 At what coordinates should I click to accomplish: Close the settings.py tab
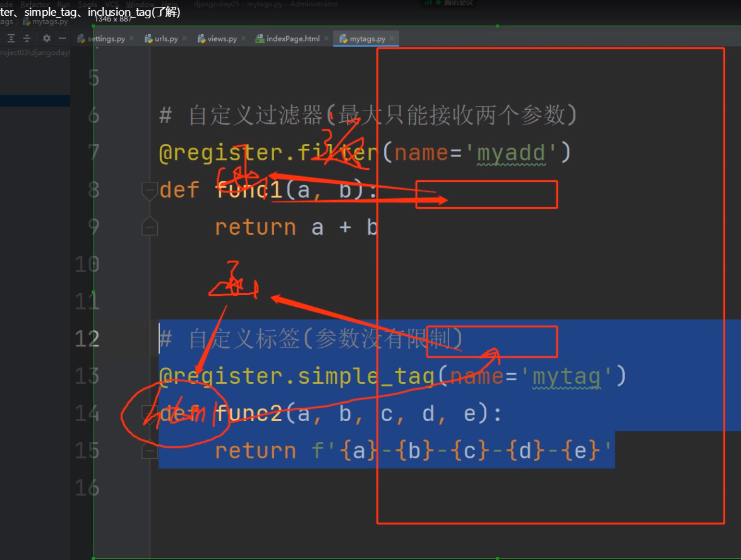click(x=131, y=39)
